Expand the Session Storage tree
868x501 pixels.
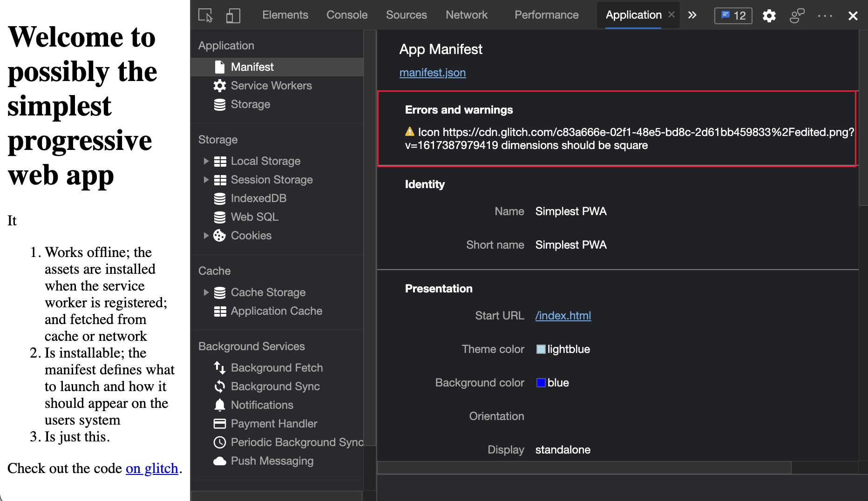tap(206, 180)
